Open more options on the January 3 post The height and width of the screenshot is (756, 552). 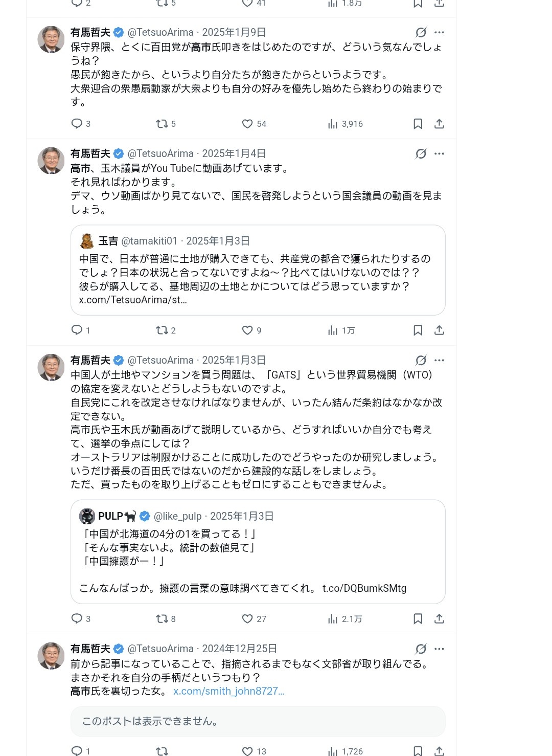tap(439, 360)
